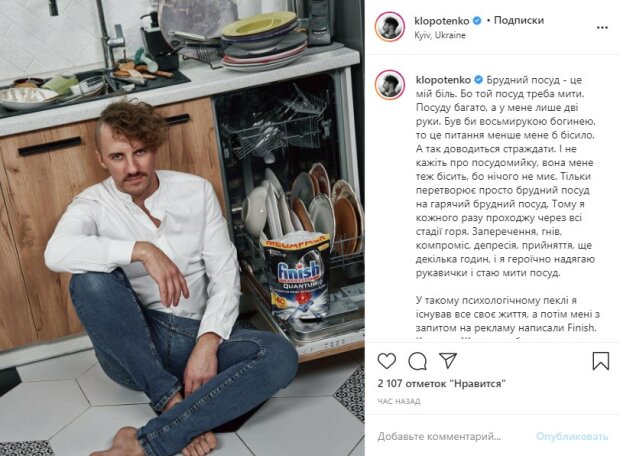Open the Kyiv, Ukraine location link

pyautogui.click(x=440, y=35)
